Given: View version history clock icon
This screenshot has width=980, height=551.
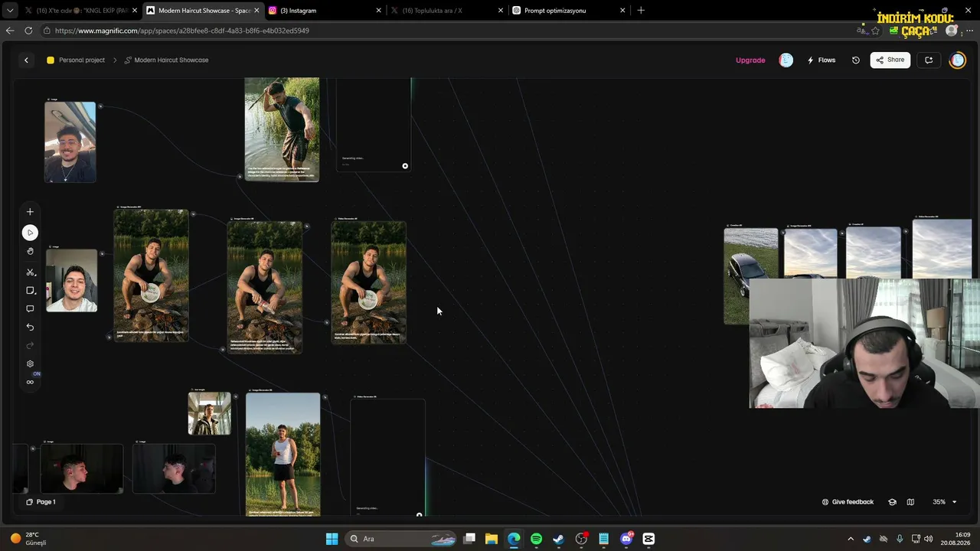Looking at the screenshot, I should click(x=855, y=60).
